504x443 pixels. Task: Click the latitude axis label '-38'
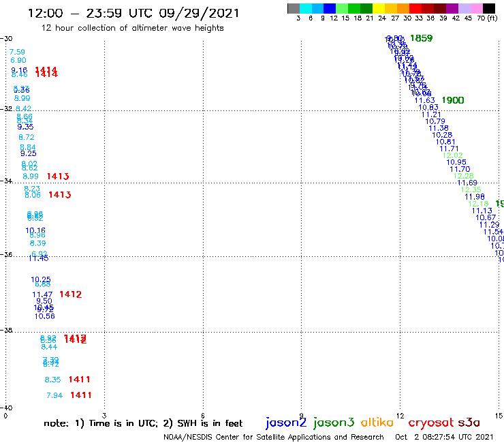[x=6, y=330]
